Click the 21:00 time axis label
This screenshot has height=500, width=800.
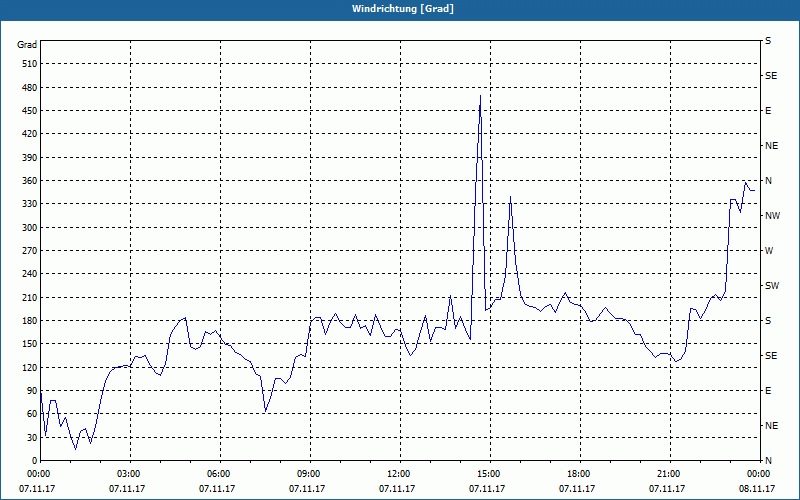(x=670, y=473)
